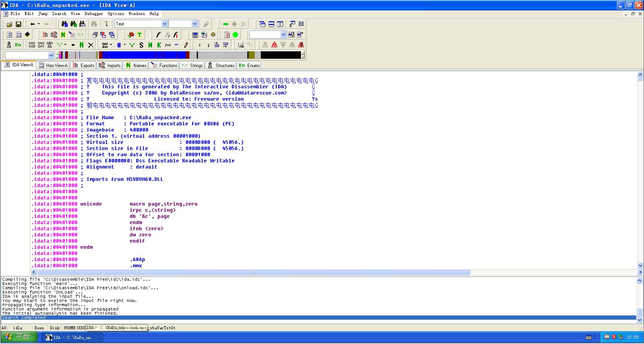Click the disassembly horizontal scrollbar thumb

click(254, 272)
